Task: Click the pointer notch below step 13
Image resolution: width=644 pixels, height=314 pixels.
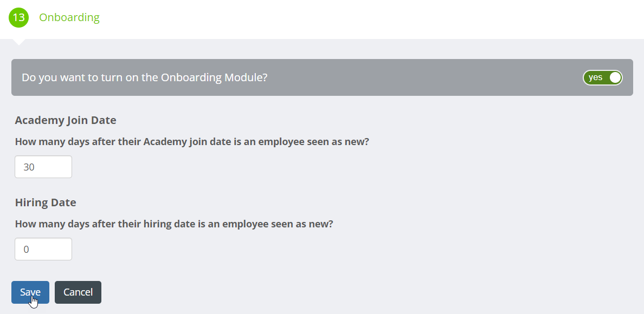Action: [19, 42]
